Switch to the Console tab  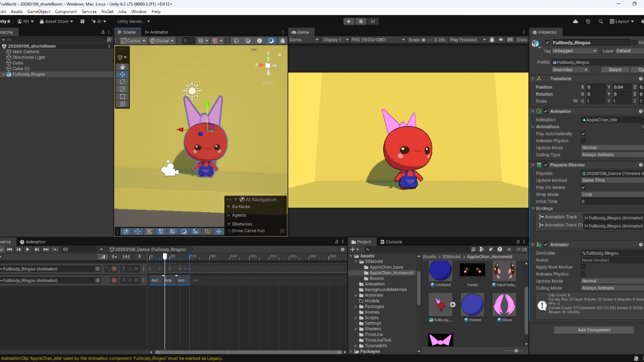point(391,242)
